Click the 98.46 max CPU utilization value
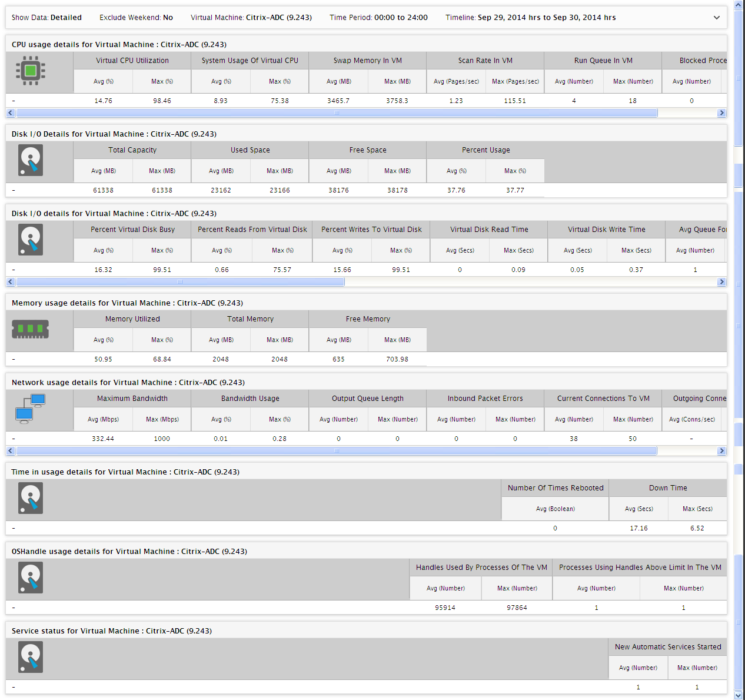745x700 pixels. [162, 101]
